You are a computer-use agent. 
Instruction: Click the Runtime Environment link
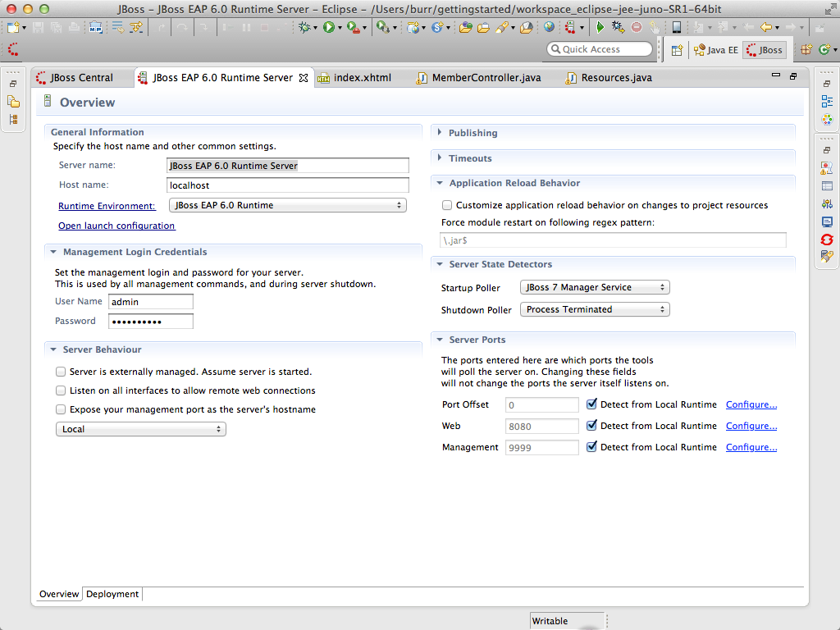click(x=107, y=206)
